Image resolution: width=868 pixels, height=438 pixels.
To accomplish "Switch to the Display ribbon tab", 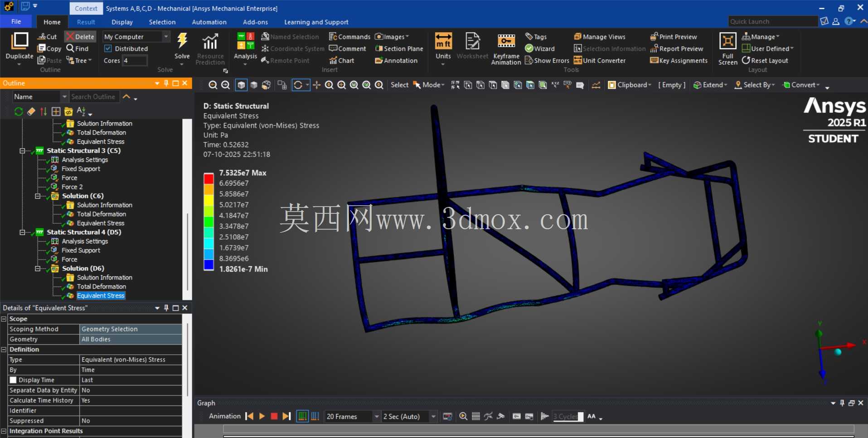I will pyautogui.click(x=122, y=22).
